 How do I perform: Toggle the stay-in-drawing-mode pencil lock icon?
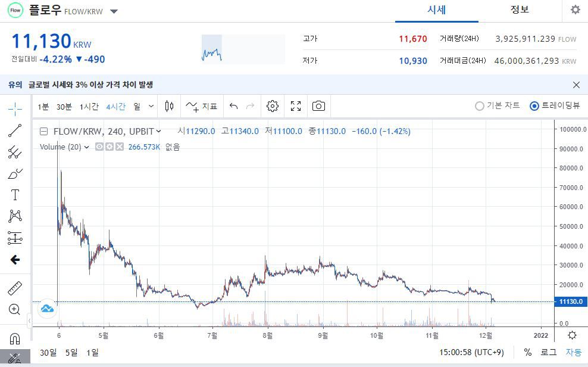pyautogui.click(x=15, y=358)
